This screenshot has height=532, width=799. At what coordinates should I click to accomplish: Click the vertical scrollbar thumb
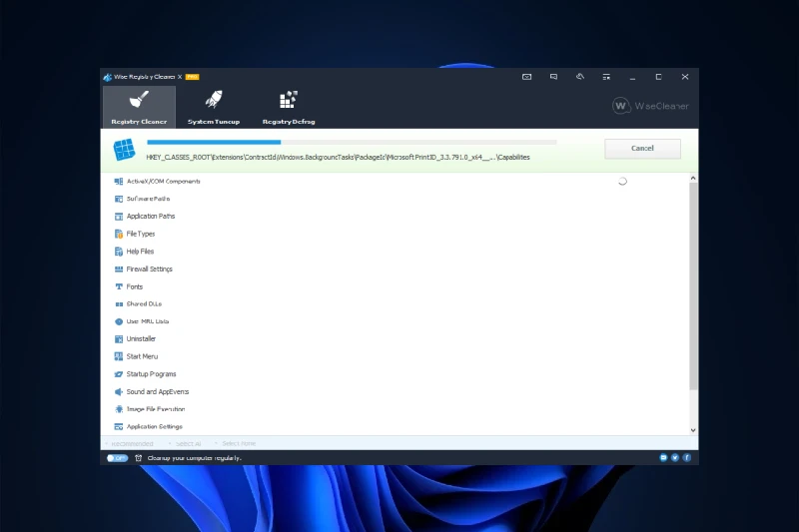[693, 286]
